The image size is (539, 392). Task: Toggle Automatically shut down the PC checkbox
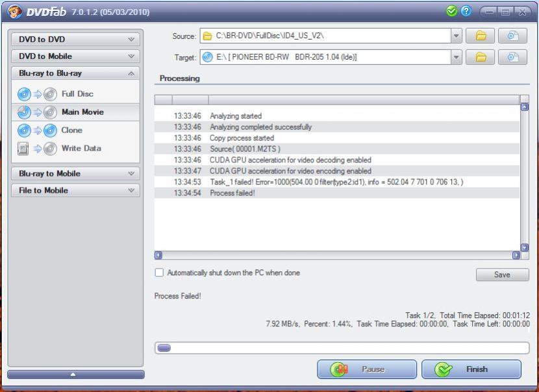pyautogui.click(x=159, y=273)
